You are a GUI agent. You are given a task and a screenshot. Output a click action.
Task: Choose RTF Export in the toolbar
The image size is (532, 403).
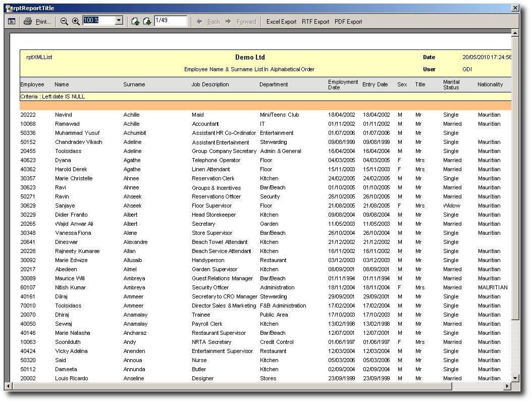click(315, 22)
